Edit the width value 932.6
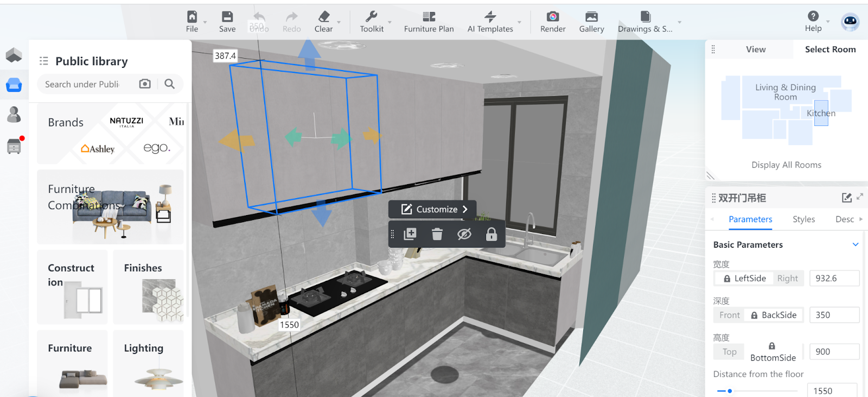 [x=834, y=279]
